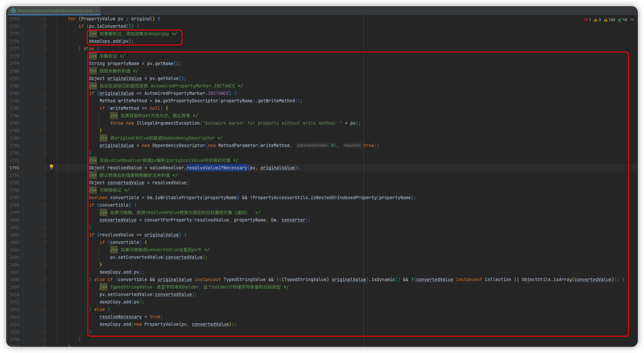Click deepCopy.add(pv) on line 1807
Viewport: 644px width, 353px height.
click(120, 272)
